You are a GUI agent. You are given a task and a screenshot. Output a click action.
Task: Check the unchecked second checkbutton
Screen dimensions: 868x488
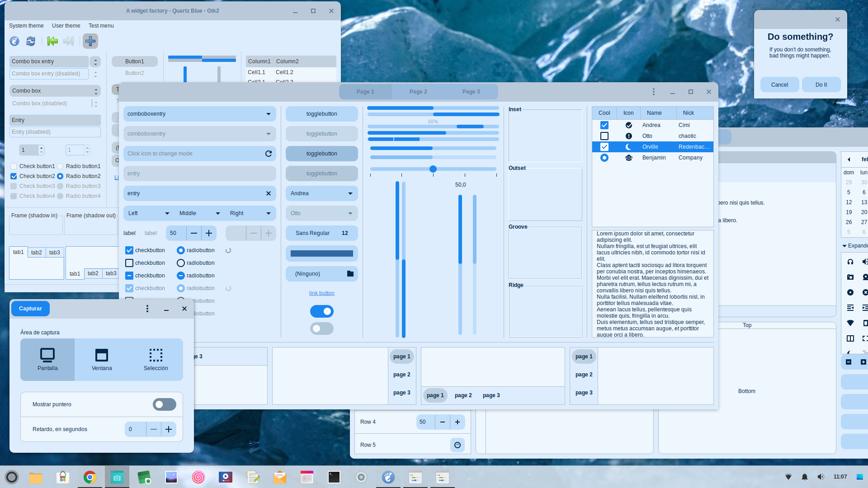129,263
